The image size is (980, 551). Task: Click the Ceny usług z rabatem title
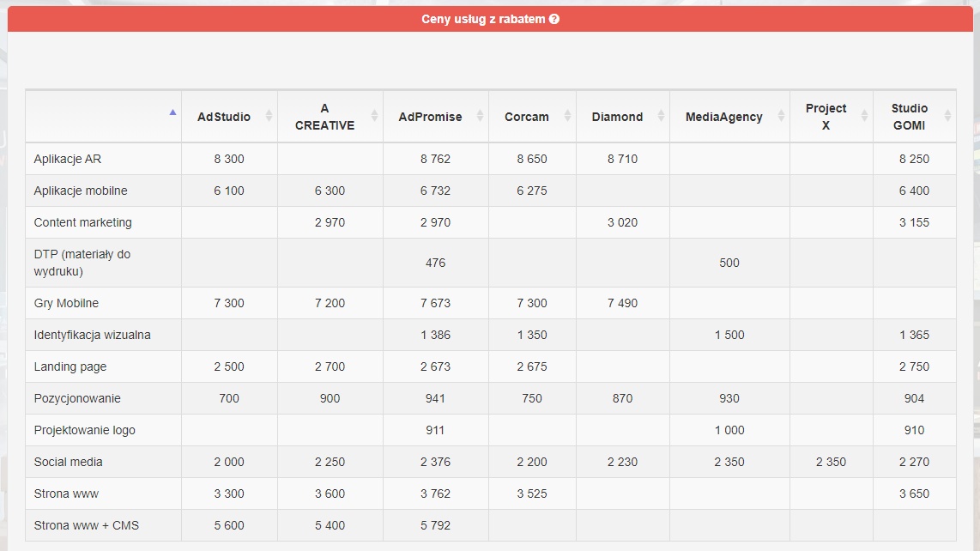pyautogui.click(x=483, y=19)
